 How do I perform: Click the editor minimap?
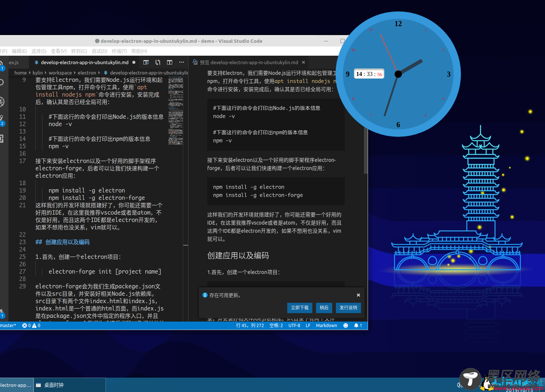pyautogui.click(x=176, y=111)
